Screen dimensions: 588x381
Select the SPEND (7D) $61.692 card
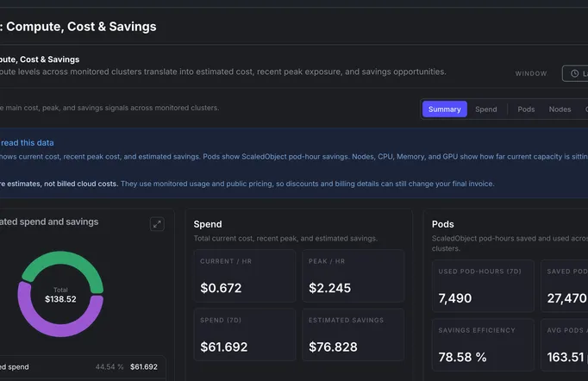(245, 334)
